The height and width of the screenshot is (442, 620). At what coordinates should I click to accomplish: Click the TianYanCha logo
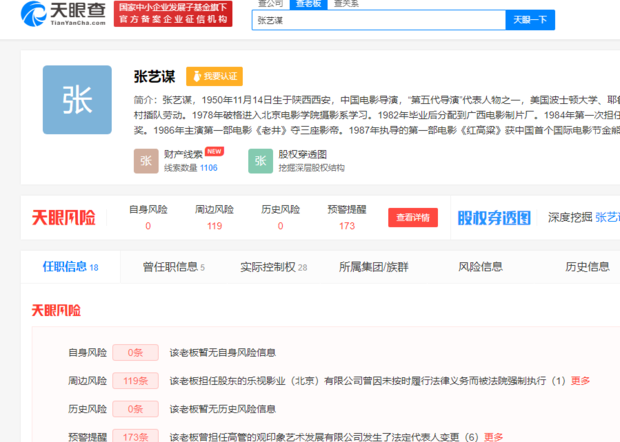63,14
